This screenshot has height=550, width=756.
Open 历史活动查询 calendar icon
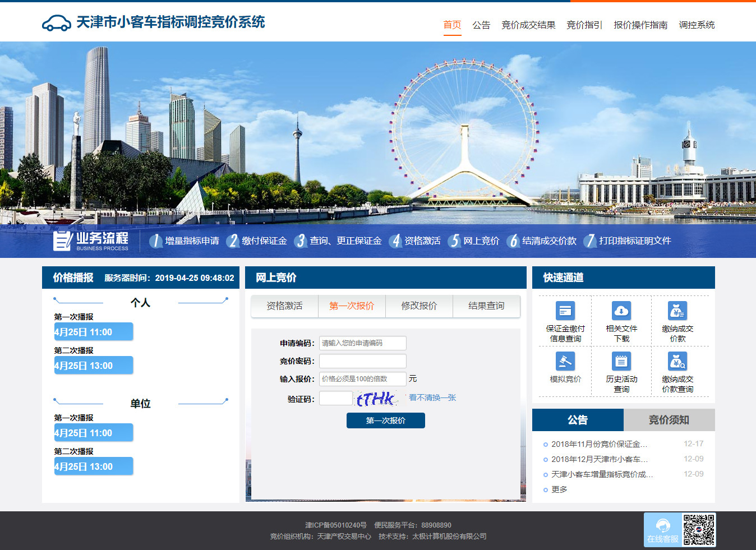click(x=621, y=361)
